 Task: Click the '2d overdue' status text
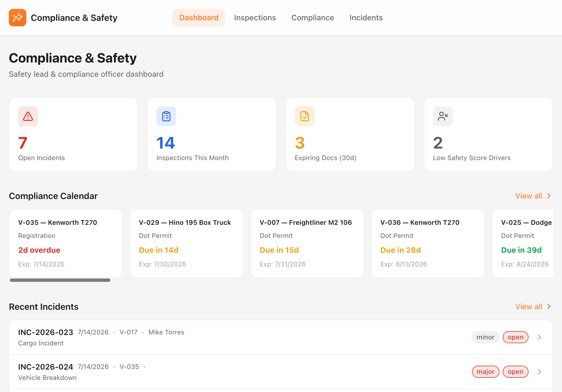click(39, 250)
